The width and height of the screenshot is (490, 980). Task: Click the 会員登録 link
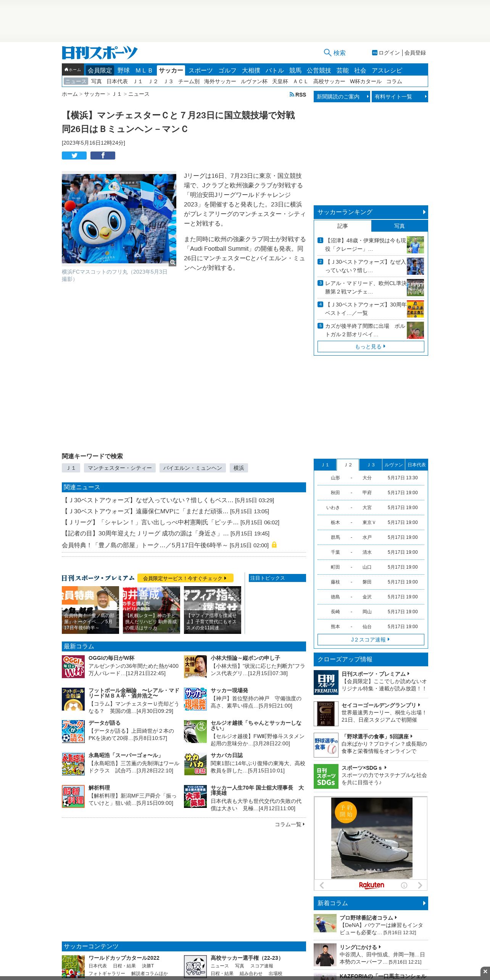[x=415, y=53]
